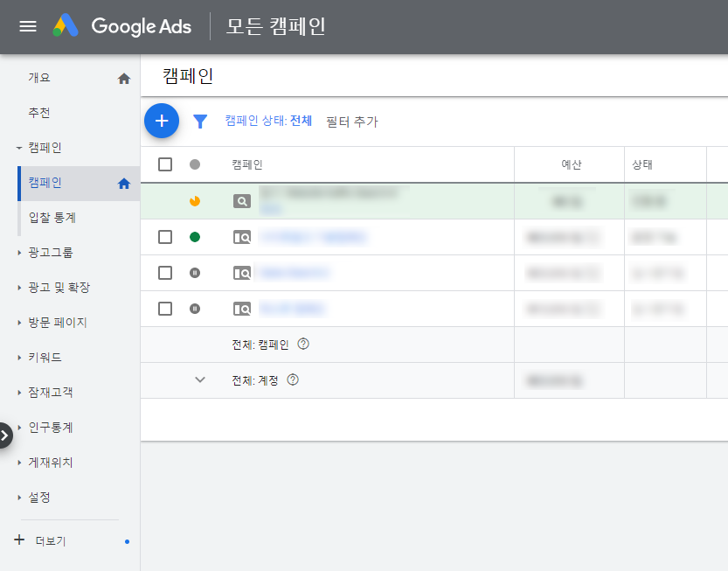Viewport: 728px width, 571px height.
Task: Click the help icon next to 전체: 캠페인
Action: tap(303, 345)
